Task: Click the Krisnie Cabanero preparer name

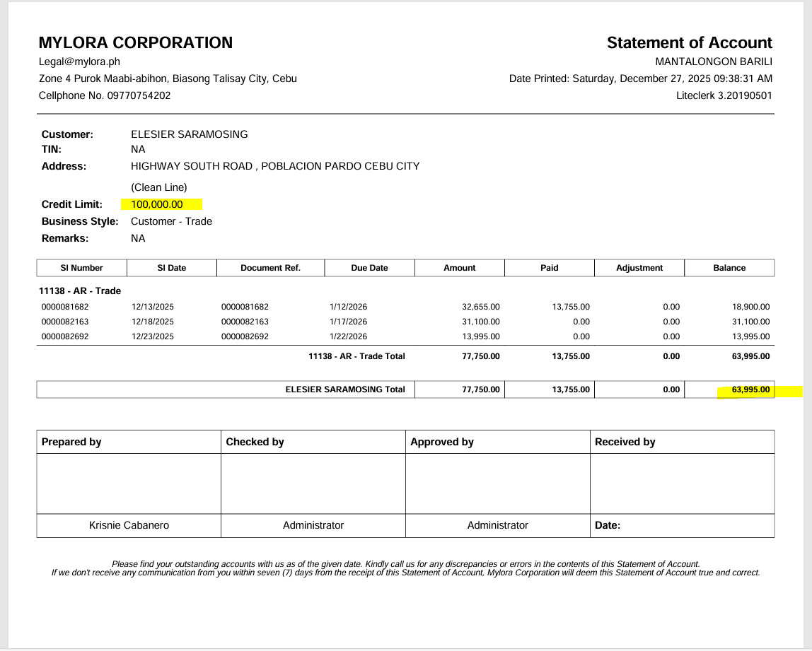Action: 129,525
